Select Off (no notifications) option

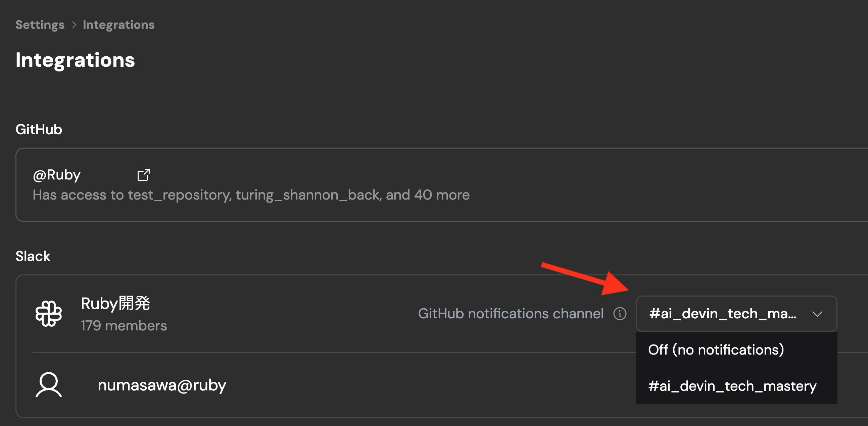[x=716, y=350]
